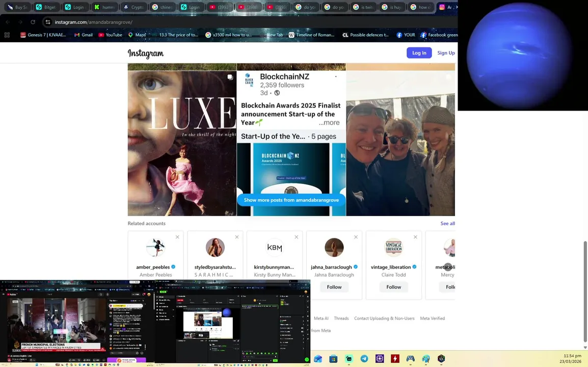
Task: Switch to the Buy S... tab
Action: coord(17,7)
